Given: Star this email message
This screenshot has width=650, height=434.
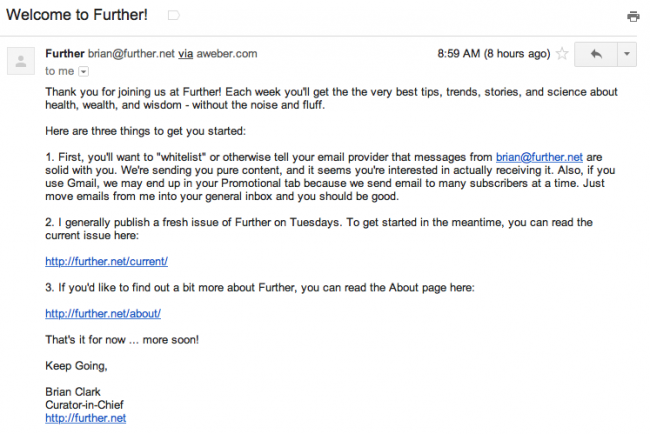Looking at the screenshot, I should tap(562, 53).
